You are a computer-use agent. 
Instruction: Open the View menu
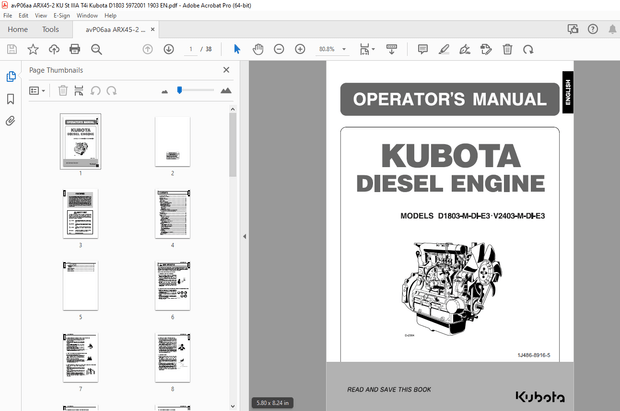pos(41,15)
